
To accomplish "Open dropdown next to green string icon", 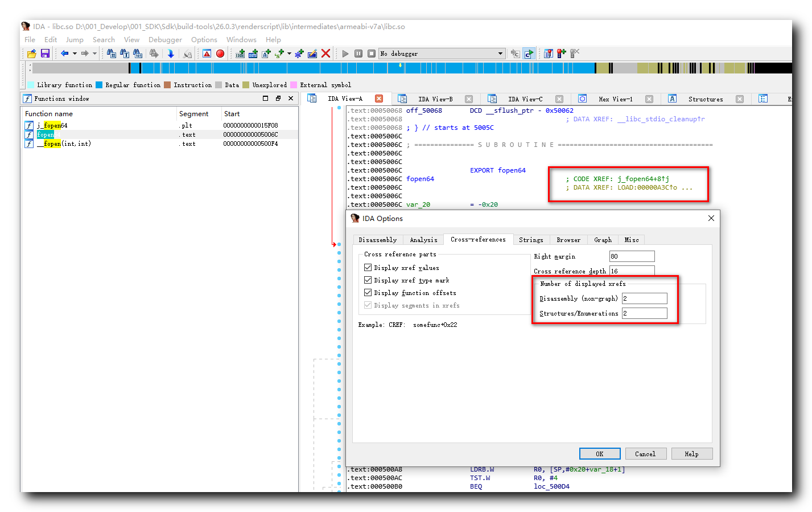I will (x=289, y=54).
